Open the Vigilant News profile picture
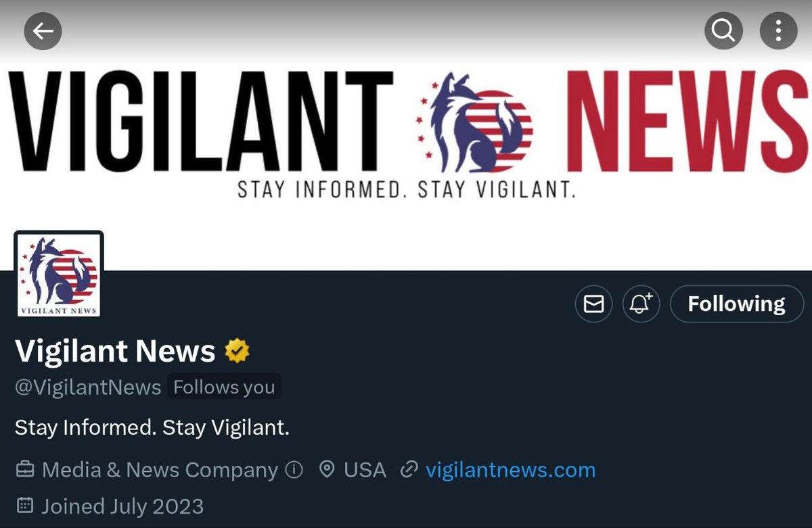The height and width of the screenshot is (528, 812). [x=58, y=274]
